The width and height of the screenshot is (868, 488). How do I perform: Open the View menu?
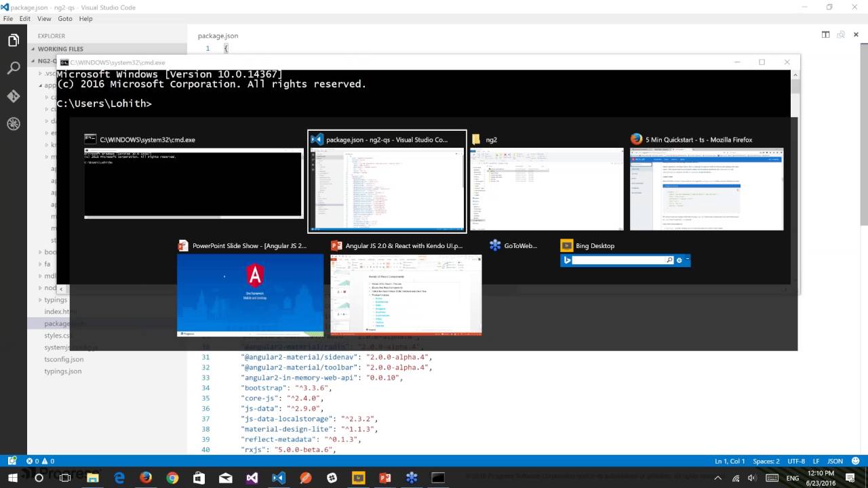(x=44, y=19)
